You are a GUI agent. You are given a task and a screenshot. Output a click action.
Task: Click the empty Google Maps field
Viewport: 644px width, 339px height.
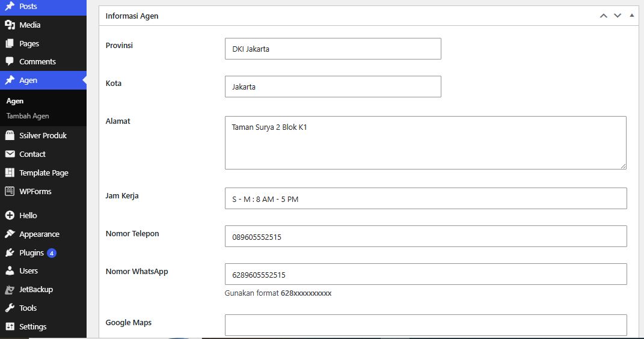[x=426, y=325]
